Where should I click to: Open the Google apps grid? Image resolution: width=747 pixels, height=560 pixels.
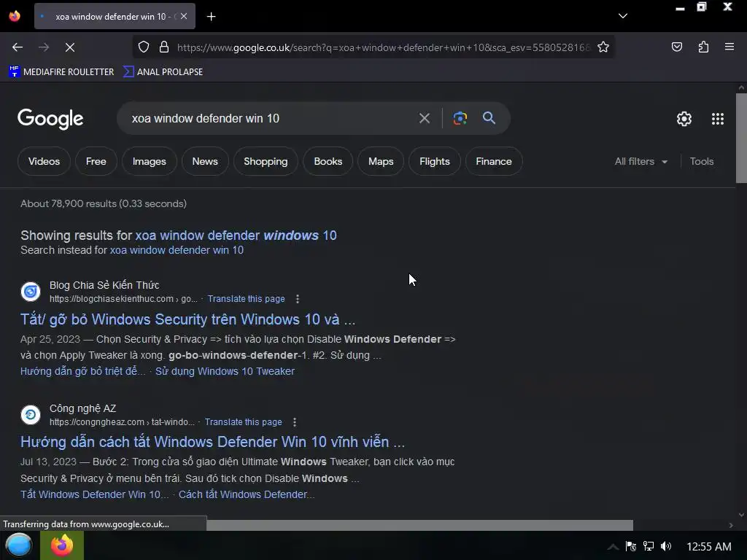click(x=718, y=119)
